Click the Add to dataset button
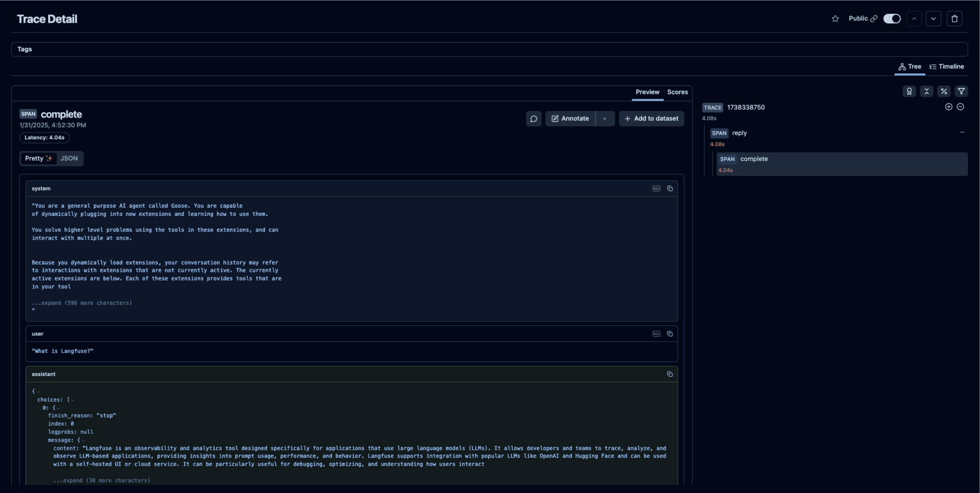The height and width of the screenshot is (493, 980). (x=652, y=118)
